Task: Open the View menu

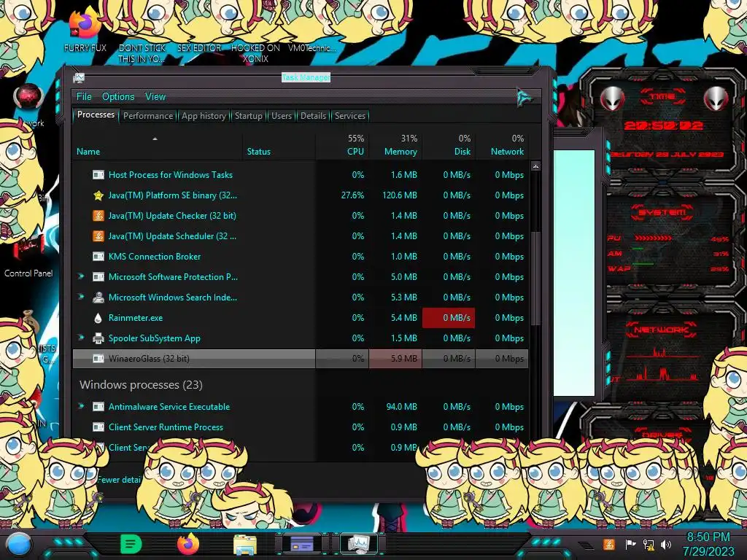Action: [155, 97]
